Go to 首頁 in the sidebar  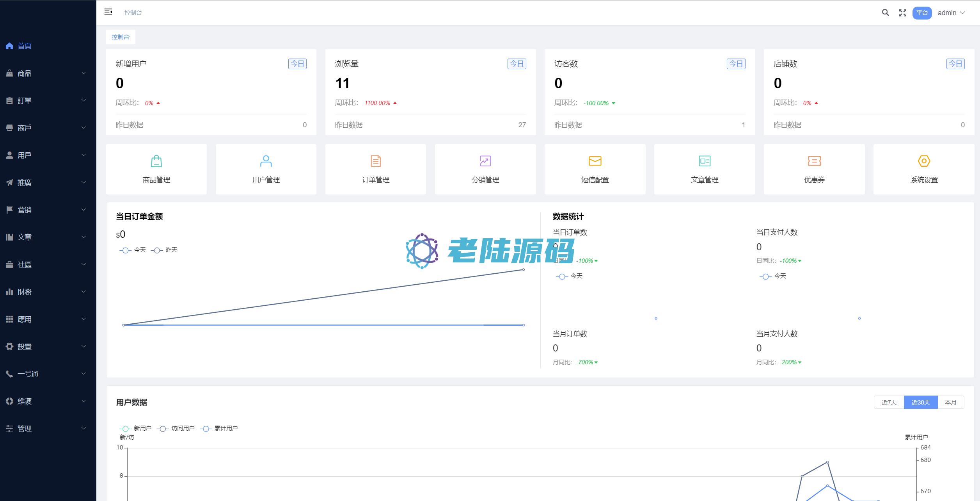pyautogui.click(x=24, y=46)
